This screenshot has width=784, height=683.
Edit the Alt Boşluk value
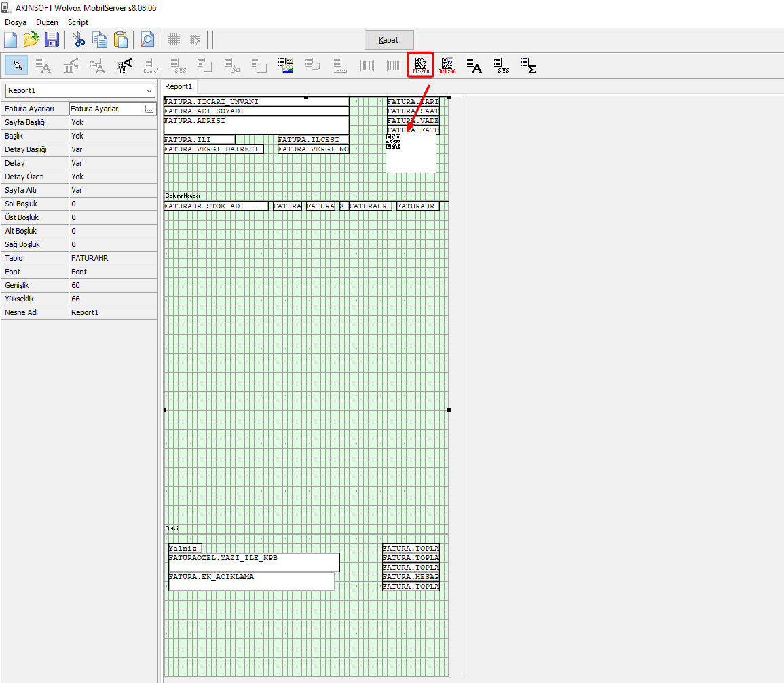click(x=113, y=231)
